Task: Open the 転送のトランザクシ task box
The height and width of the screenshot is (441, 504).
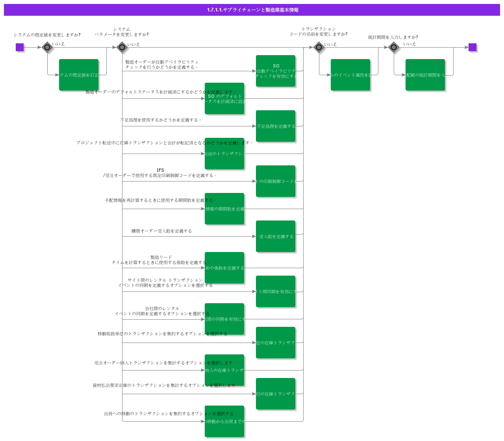Action: (x=224, y=154)
